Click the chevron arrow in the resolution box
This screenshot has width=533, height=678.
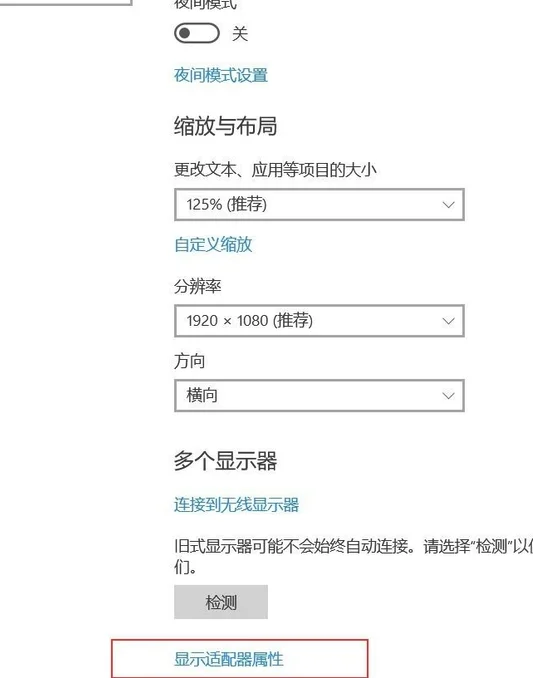pos(449,321)
